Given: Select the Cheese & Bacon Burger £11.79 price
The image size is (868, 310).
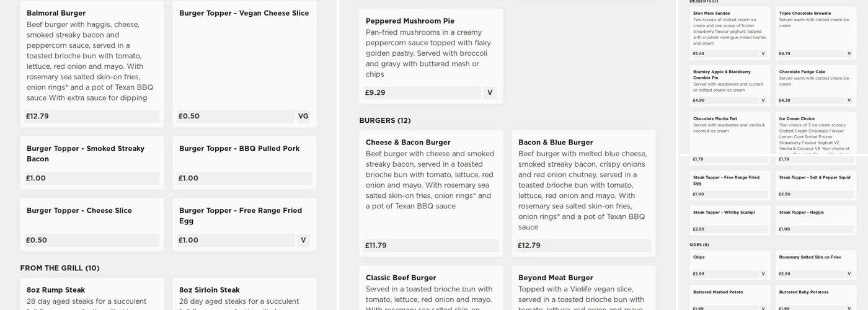Looking at the screenshot, I should point(431,246).
